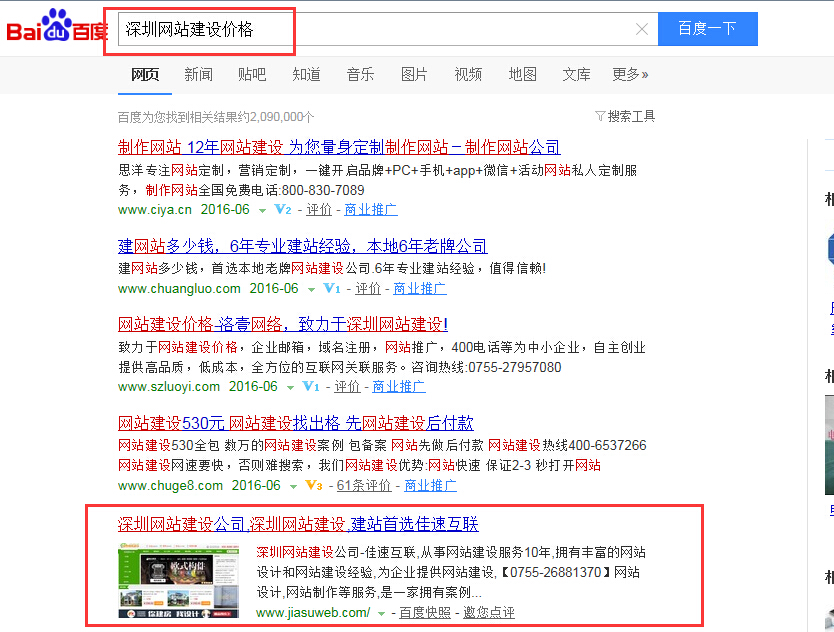Open result titled 制作网站 12年网站建设
834x632 pixels.
tap(339, 147)
